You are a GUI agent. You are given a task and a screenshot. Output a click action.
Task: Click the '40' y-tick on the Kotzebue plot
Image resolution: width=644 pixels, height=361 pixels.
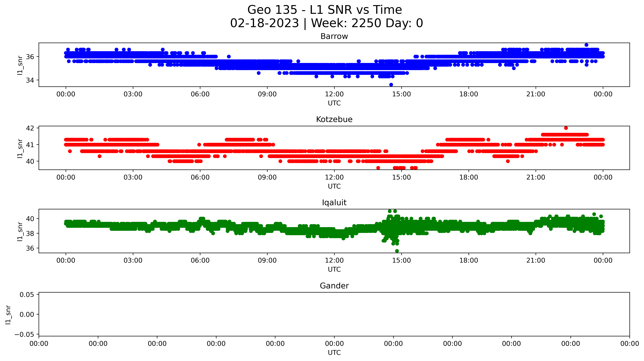(x=30, y=161)
